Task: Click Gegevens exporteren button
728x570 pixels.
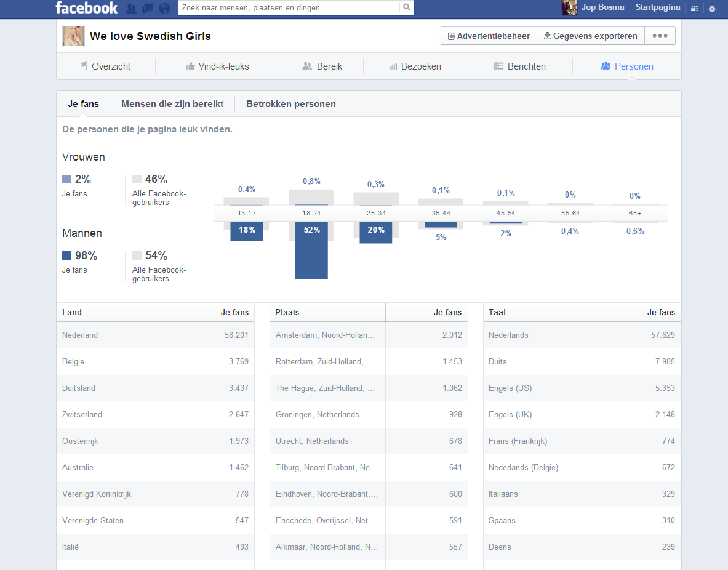Action: pos(591,36)
